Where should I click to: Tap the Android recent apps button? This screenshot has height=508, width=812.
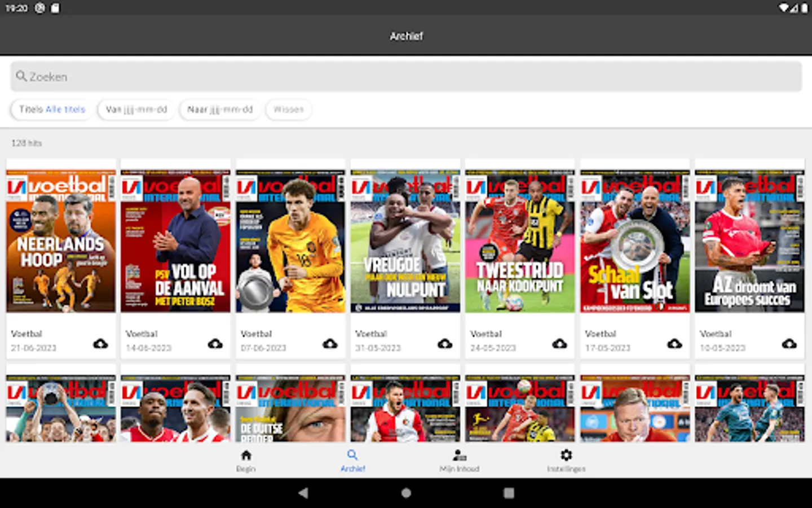click(509, 493)
